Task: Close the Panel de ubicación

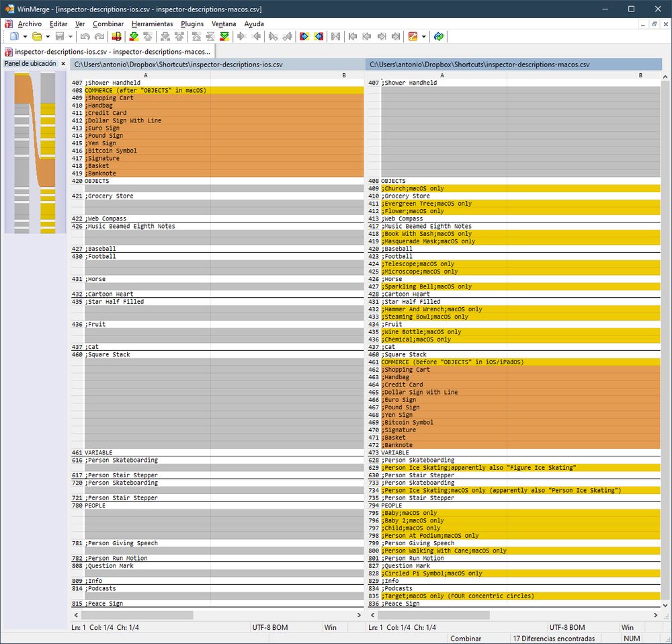Action: click(65, 63)
